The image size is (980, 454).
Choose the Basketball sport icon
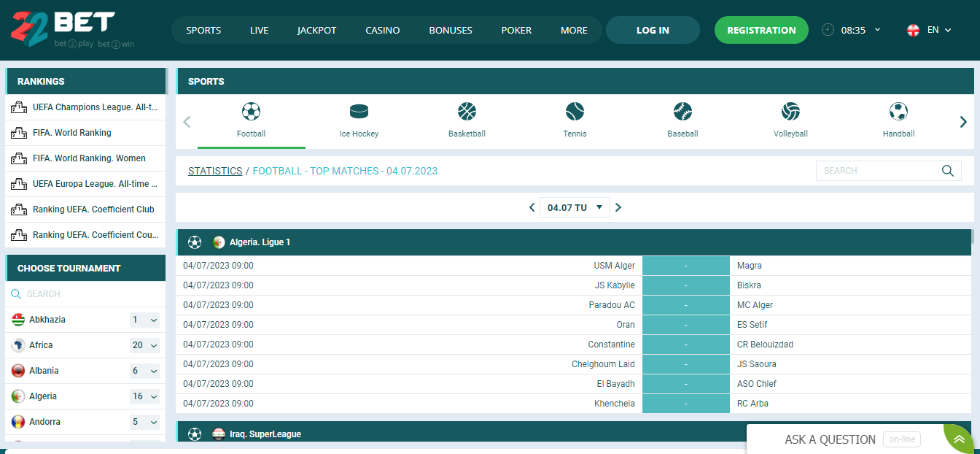(x=467, y=112)
